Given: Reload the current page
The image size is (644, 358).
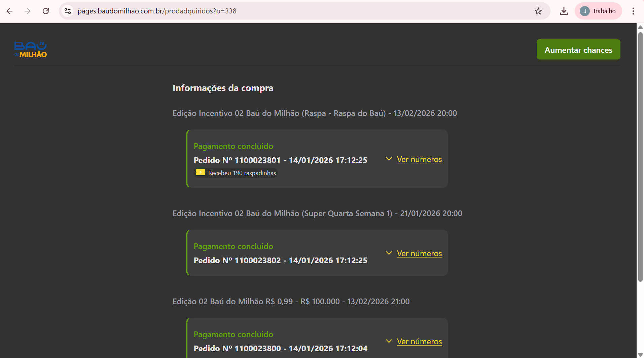Looking at the screenshot, I should [x=46, y=11].
